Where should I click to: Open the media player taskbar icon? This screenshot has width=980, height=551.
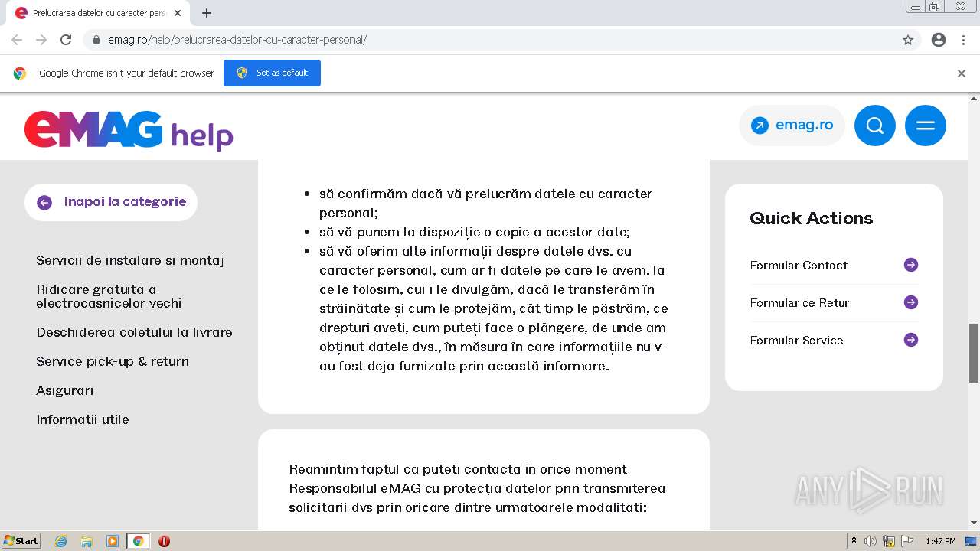(x=113, y=541)
